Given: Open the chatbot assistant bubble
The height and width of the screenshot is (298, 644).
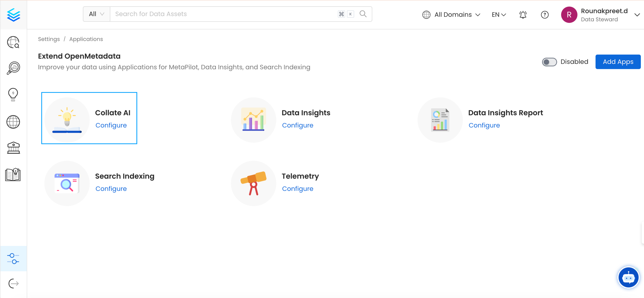Looking at the screenshot, I should (x=628, y=278).
